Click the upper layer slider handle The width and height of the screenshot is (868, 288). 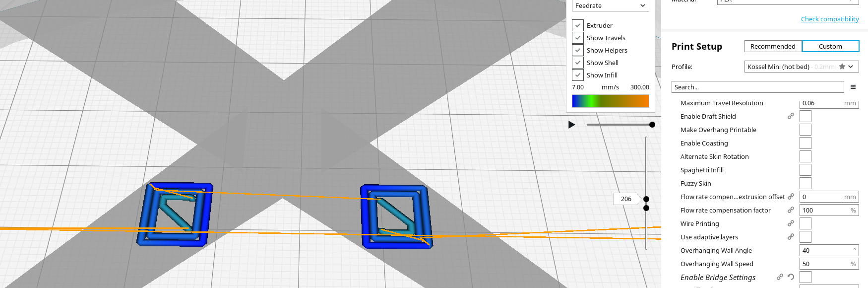(646, 199)
